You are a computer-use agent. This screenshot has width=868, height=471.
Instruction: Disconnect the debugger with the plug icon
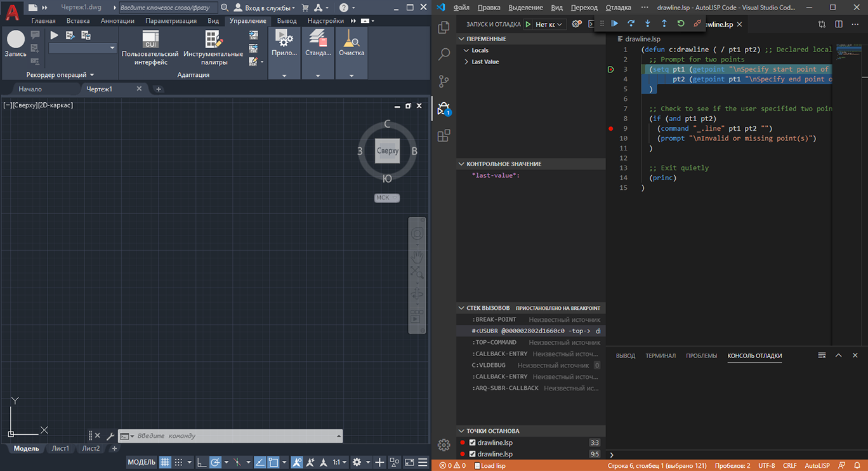click(x=697, y=23)
